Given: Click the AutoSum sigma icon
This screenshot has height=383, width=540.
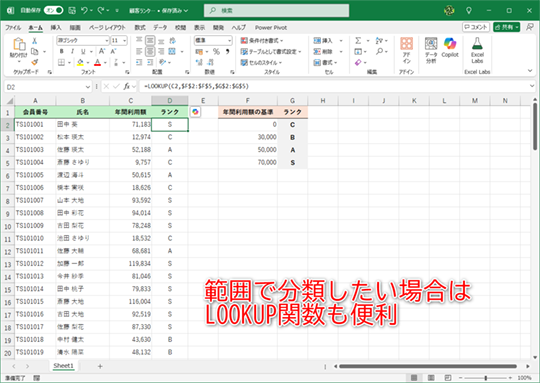Looking at the screenshot, I should (358, 41).
